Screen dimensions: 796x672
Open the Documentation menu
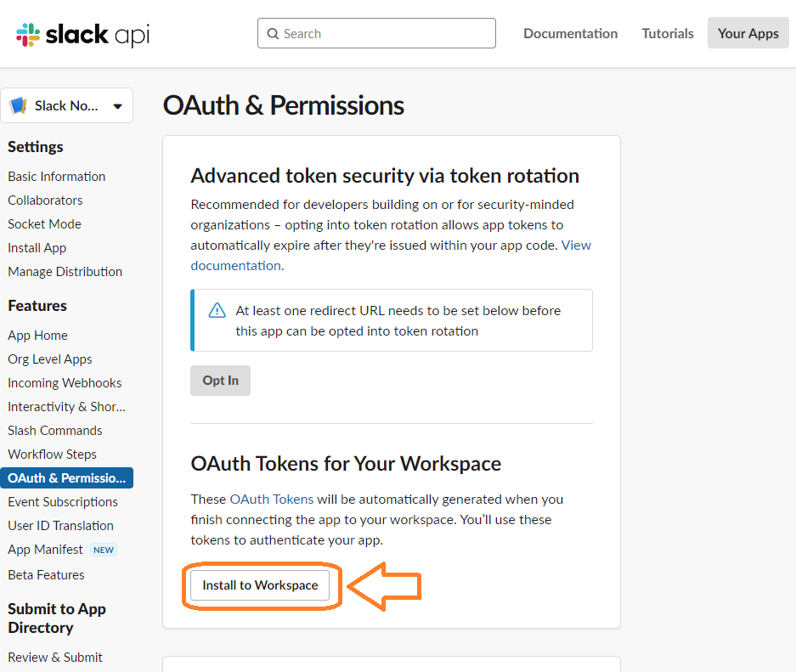[x=570, y=33]
